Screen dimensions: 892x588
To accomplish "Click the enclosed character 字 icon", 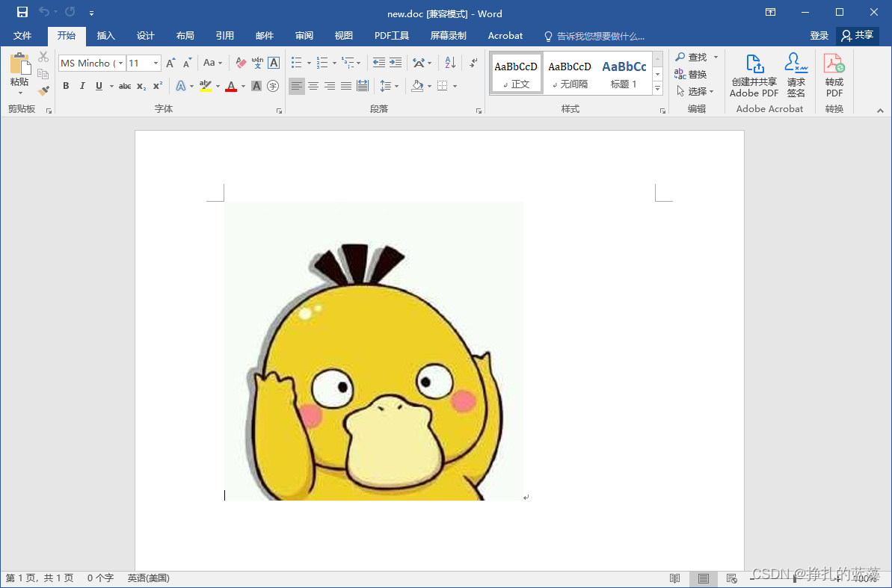I will tap(273, 86).
